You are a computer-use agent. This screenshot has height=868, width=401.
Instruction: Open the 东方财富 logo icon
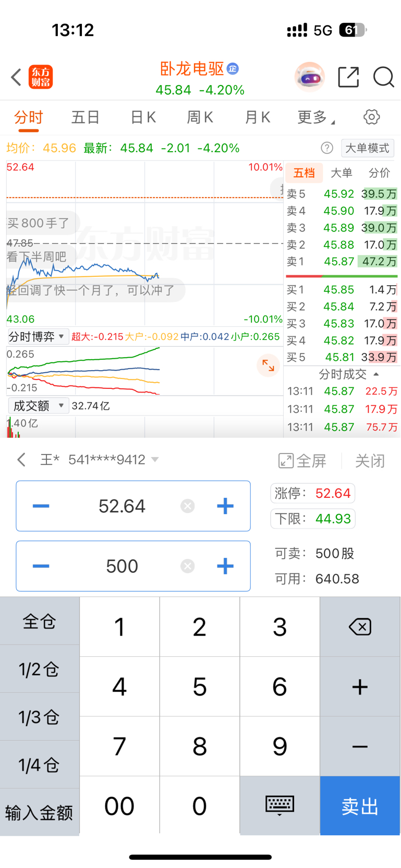click(x=41, y=77)
